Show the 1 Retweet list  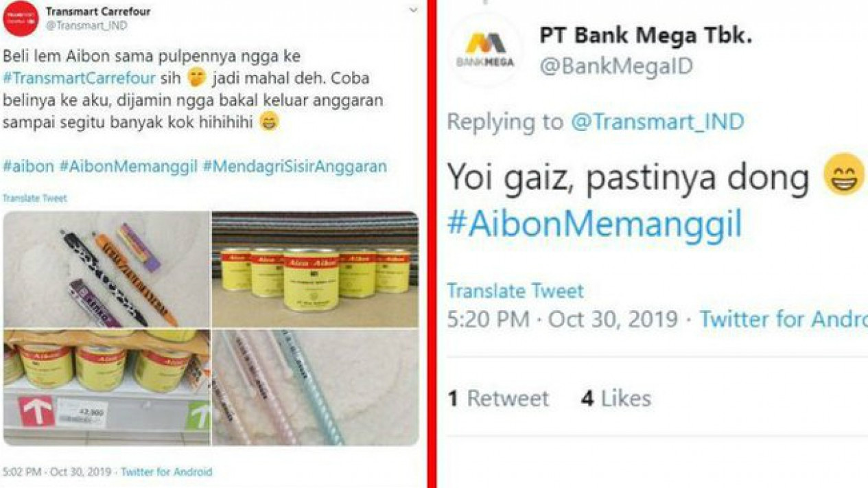[498, 399]
